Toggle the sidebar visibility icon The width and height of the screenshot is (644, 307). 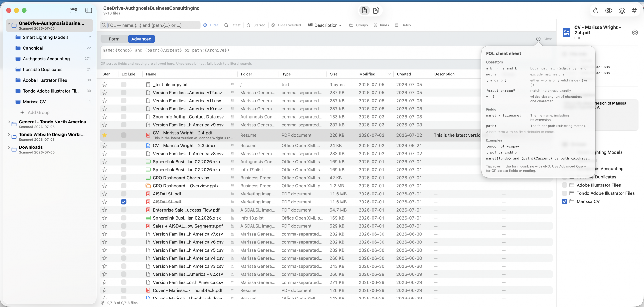click(89, 10)
